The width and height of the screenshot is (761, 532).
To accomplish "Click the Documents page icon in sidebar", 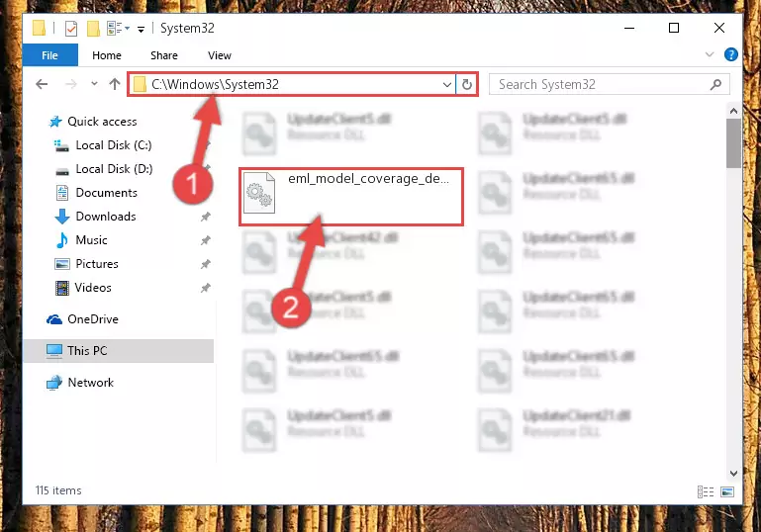I will coord(62,193).
